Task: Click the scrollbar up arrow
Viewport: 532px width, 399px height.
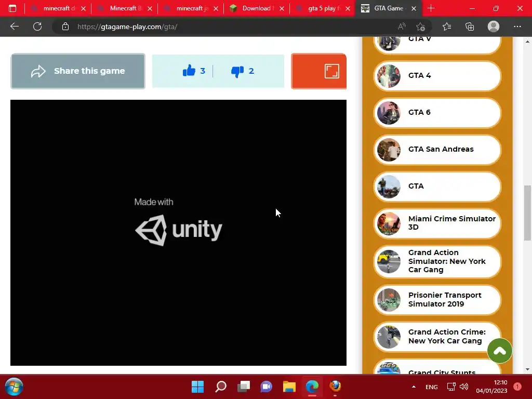Action: tap(527, 42)
